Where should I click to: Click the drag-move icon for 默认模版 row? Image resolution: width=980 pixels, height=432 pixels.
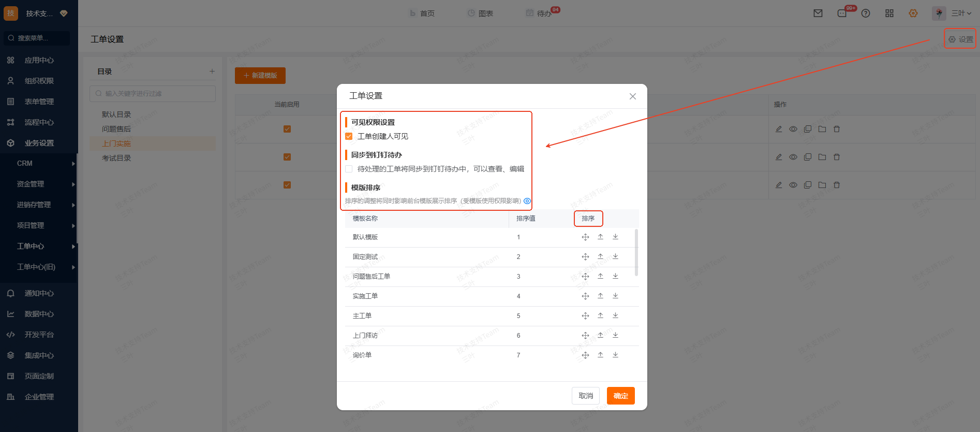pos(585,237)
